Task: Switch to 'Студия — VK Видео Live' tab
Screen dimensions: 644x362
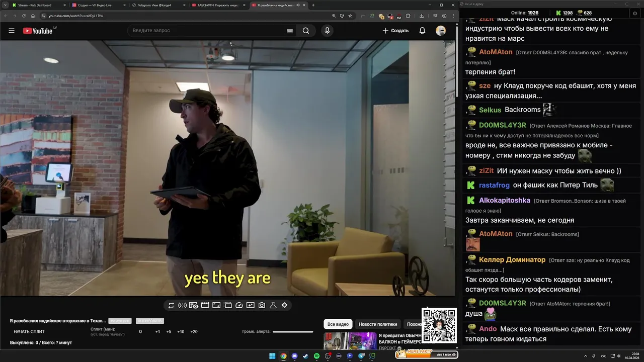Action: point(99,5)
